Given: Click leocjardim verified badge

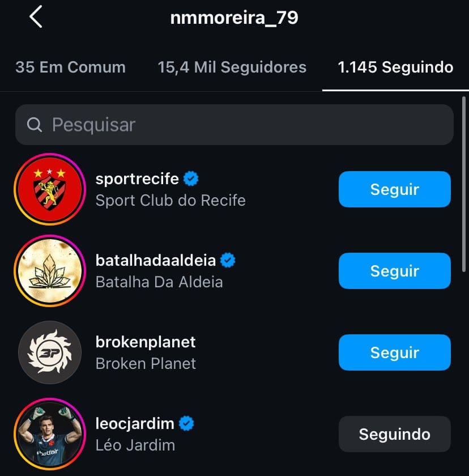Looking at the screenshot, I should tap(187, 423).
